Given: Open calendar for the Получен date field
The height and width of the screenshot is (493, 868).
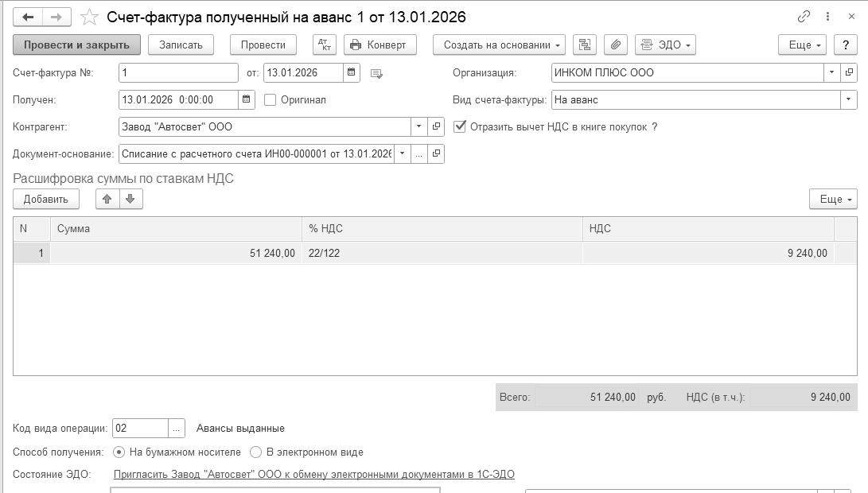Looking at the screenshot, I should coord(247,99).
